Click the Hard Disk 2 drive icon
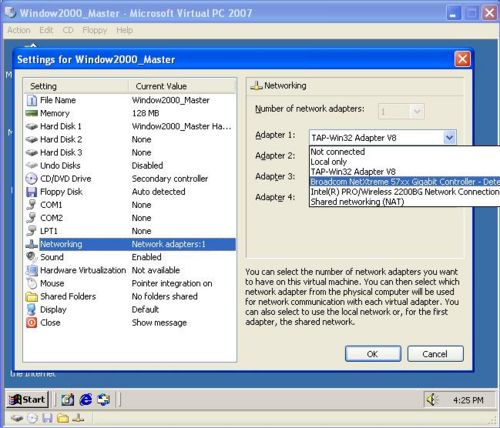 [31, 140]
